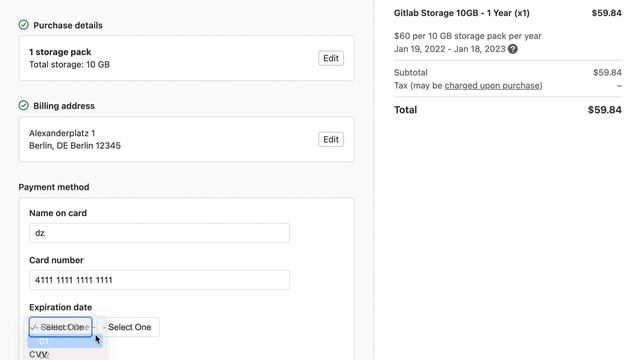Focus the Card number field
The image size is (640, 360).
coord(159,280)
